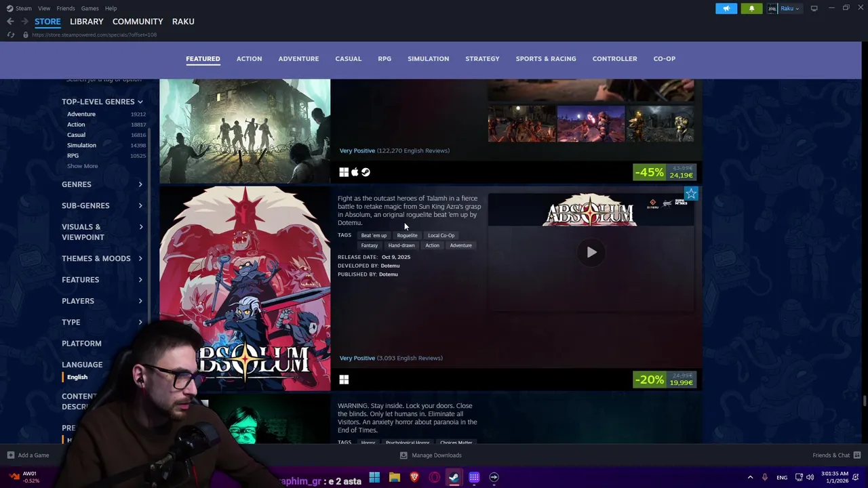Click the page vertical scrollbar thumb
868x488 pixels.
865,401
